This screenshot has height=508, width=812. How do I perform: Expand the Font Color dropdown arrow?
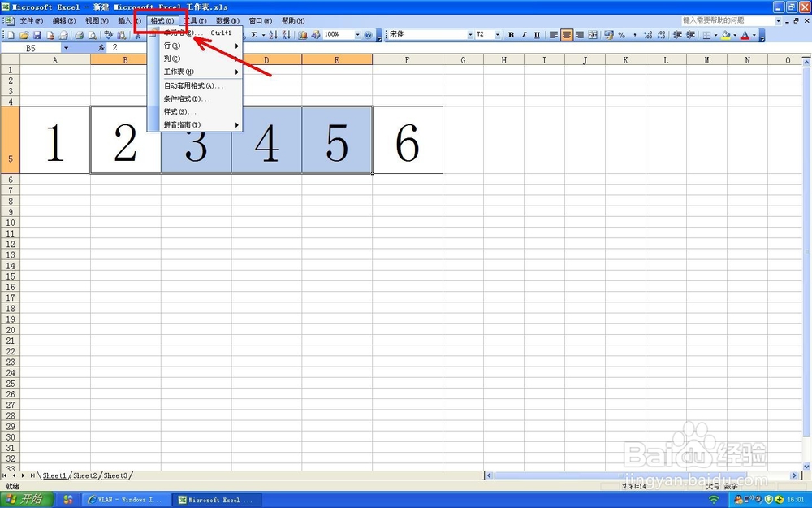[x=754, y=35]
